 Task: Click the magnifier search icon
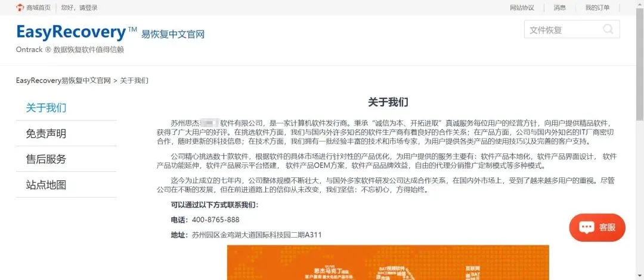(608, 29)
